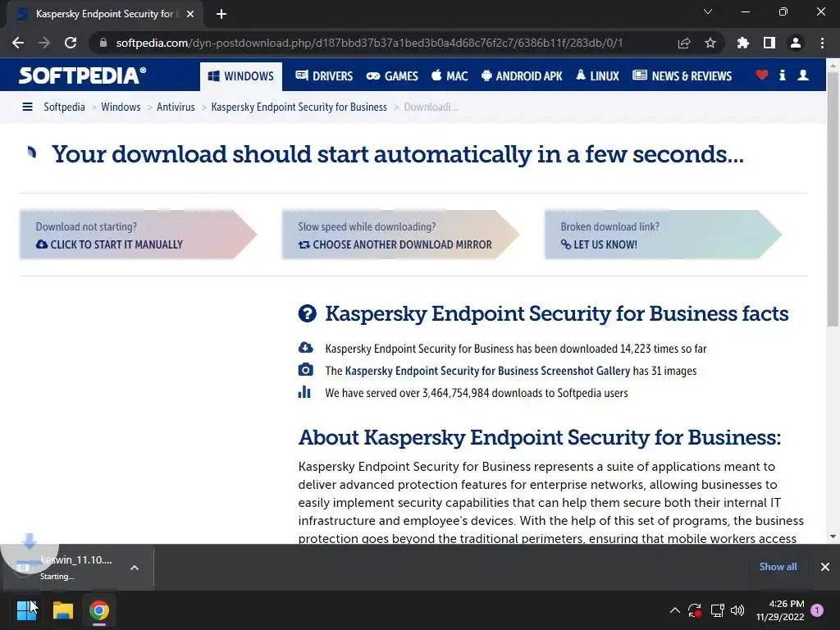Screen dimensions: 840x630
Task: Click the Antivirus breadcrumb link
Action: click(176, 107)
